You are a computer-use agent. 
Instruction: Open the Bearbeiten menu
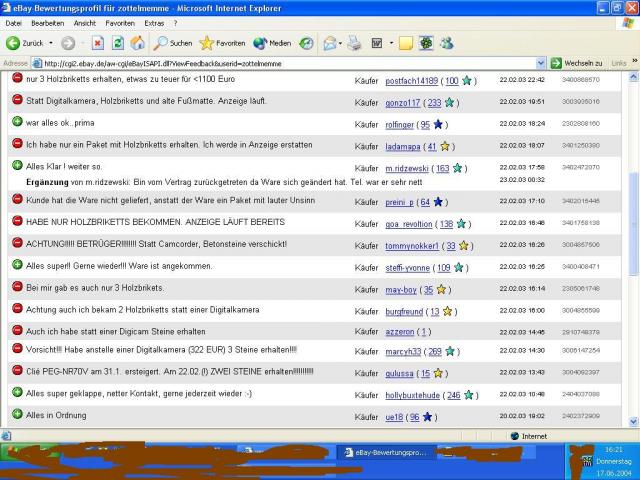[x=47, y=23]
